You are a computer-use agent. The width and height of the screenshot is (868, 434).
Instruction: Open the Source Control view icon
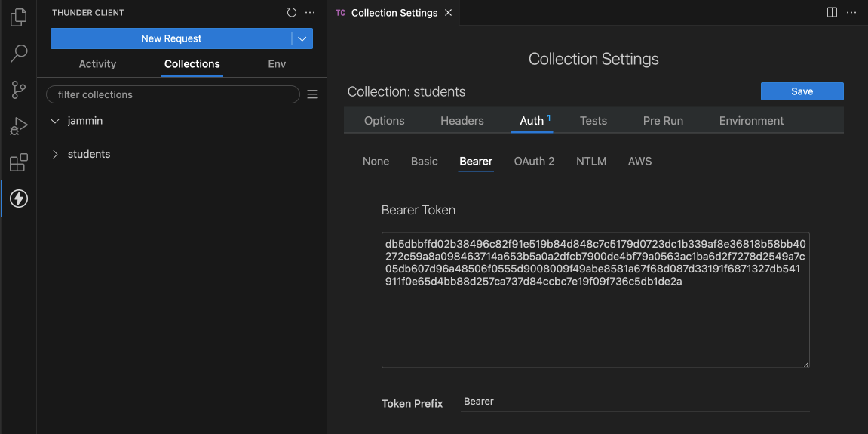pos(19,90)
